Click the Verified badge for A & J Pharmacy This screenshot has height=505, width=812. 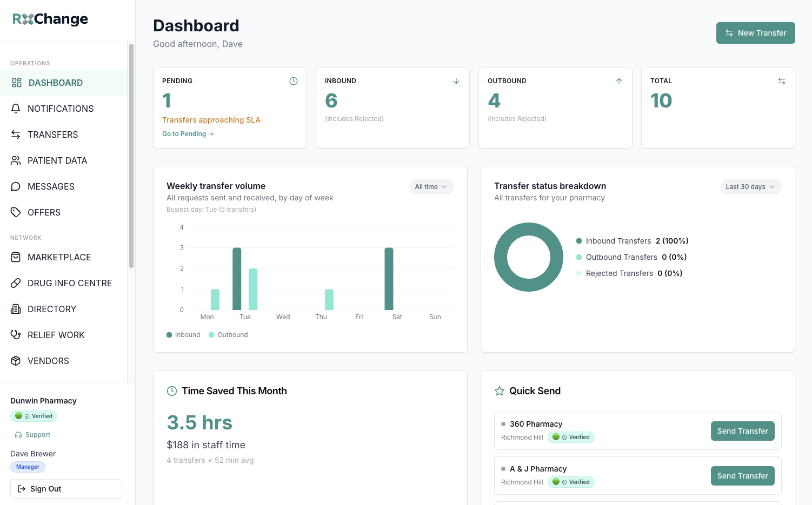571,482
